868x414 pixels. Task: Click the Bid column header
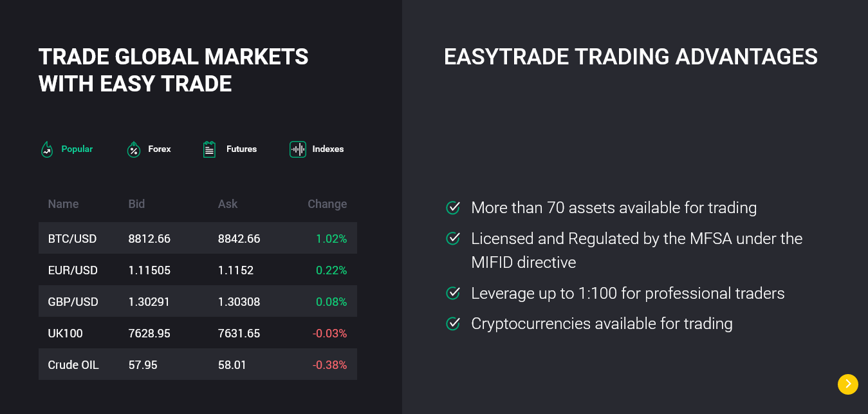click(136, 204)
